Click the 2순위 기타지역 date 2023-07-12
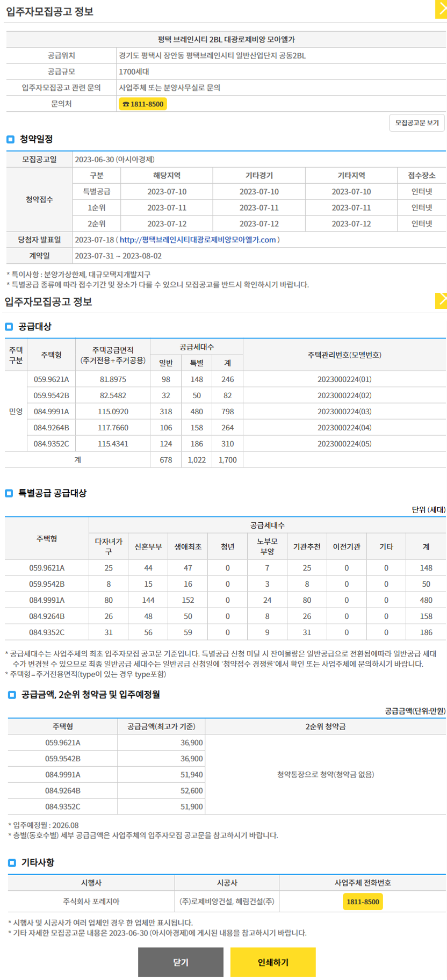The width and height of the screenshot is (447, 980). (x=351, y=224)
